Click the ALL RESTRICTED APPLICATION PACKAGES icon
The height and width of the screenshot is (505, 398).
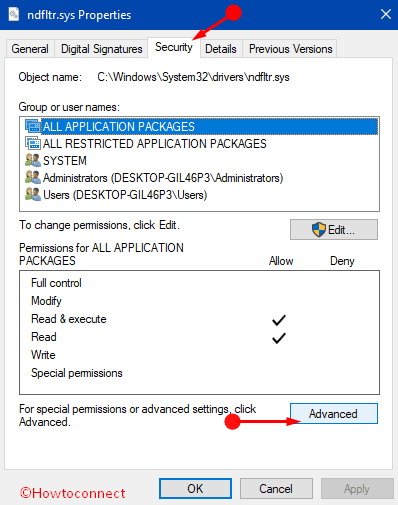(x=33, y=143)
